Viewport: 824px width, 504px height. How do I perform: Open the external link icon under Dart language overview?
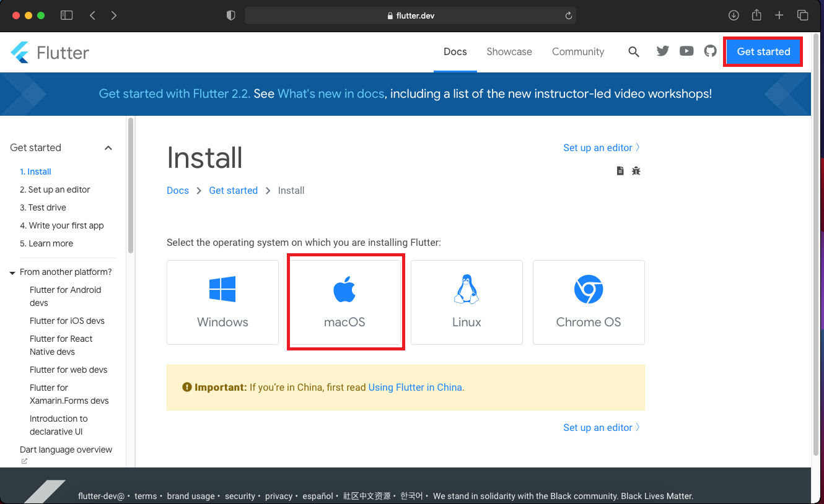[x=24, y=461]
